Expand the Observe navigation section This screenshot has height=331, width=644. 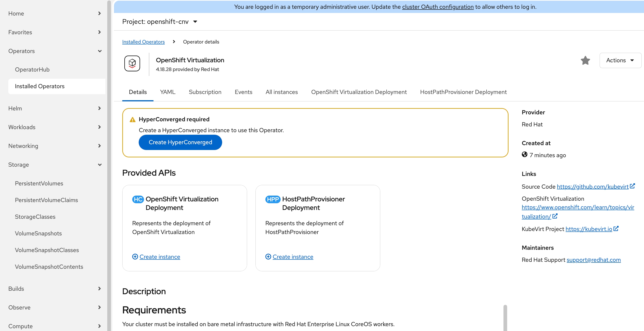click(55, 307)
